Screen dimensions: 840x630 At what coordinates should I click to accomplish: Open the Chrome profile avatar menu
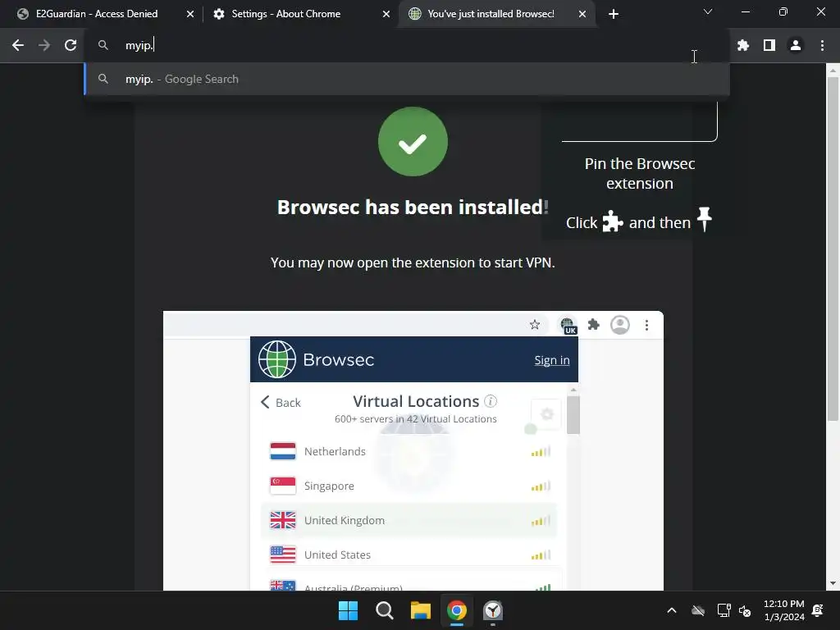pyautogui.click(x=796, y=46)
